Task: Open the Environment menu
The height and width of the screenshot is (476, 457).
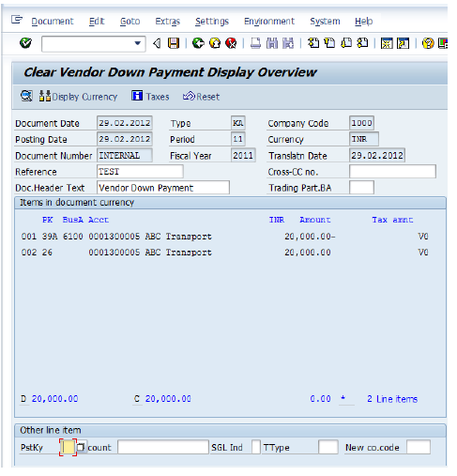Action: tap(269, 22)
